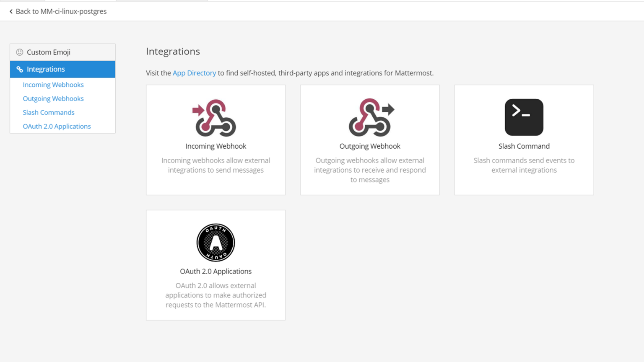Open Slash Commands from sidebar
Screen dimensions: 644x362
(49, 112)
